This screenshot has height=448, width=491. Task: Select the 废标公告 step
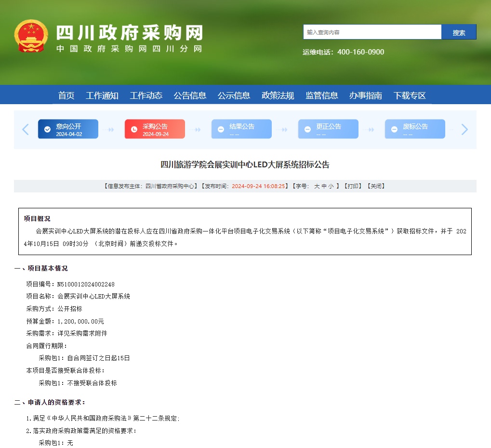click(x=415, y=129)
